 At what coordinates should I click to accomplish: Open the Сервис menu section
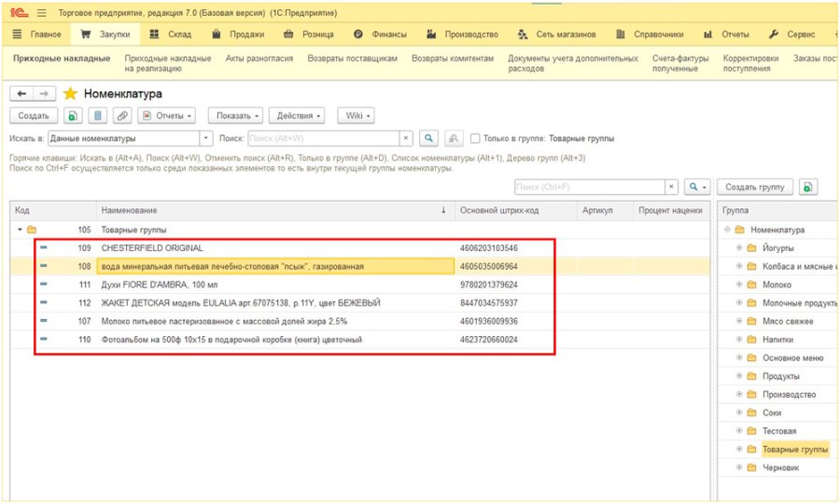(791, 35)
